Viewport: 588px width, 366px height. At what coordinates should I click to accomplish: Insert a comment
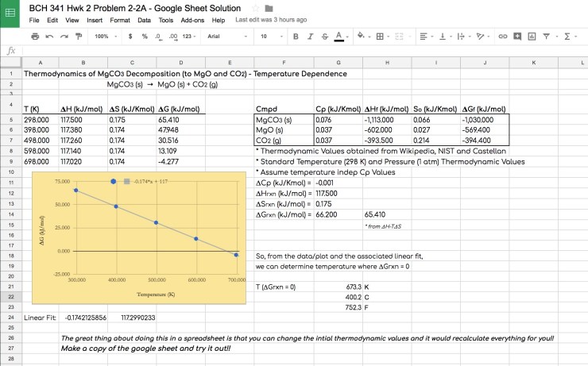click(x=517, y=37)
